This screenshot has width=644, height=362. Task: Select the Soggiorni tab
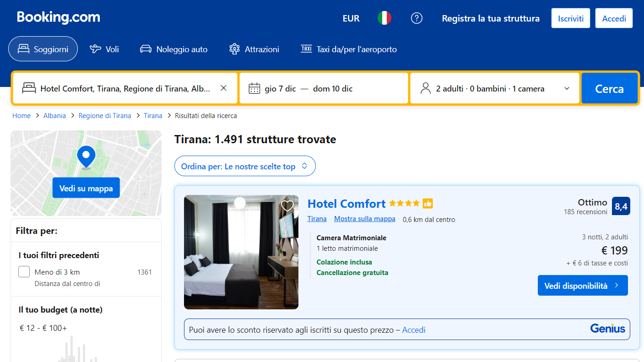click(43, 49)
